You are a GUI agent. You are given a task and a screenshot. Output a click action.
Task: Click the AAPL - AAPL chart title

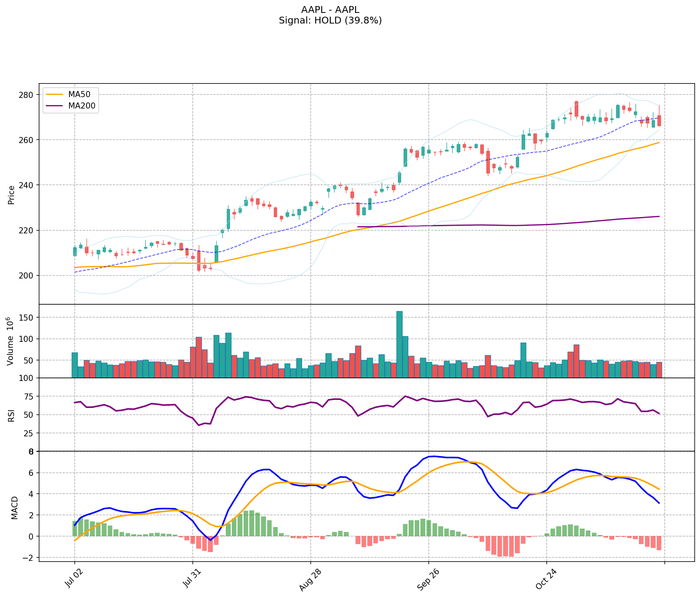click(330, 10)
